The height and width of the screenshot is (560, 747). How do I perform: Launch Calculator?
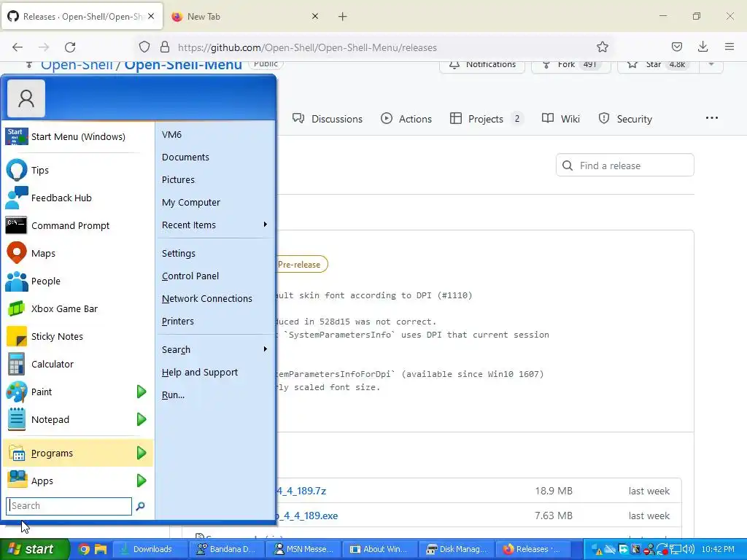[x=77, y=364]
